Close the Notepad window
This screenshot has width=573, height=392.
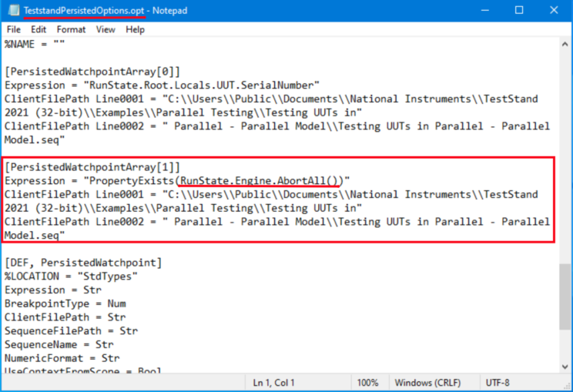[x=554, y=11]
